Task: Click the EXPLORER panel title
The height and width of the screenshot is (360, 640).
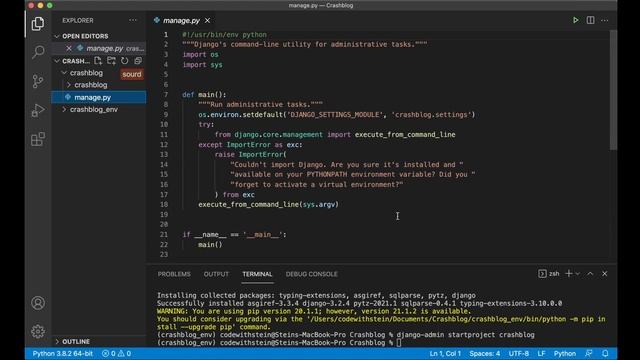Action: pos(78,20)
